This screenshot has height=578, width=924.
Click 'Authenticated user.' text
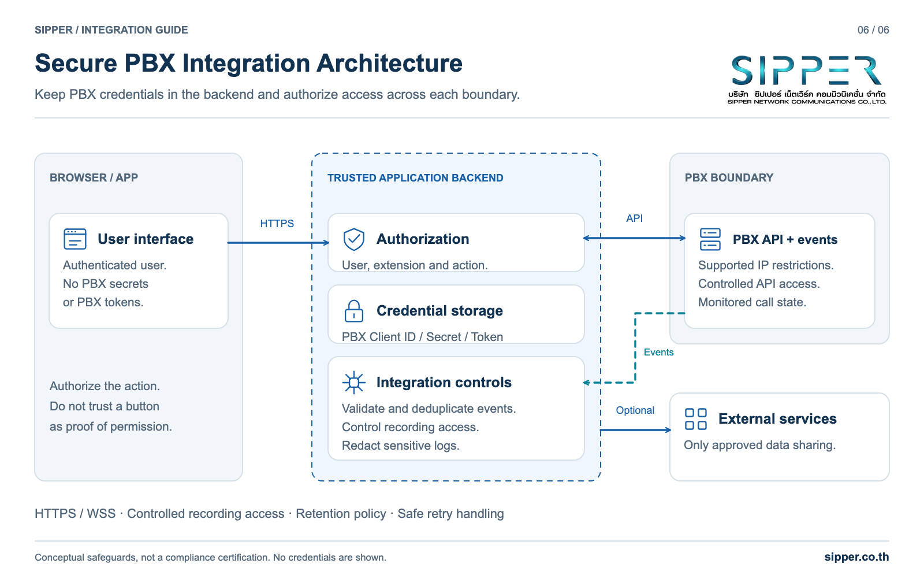(114, 265)
